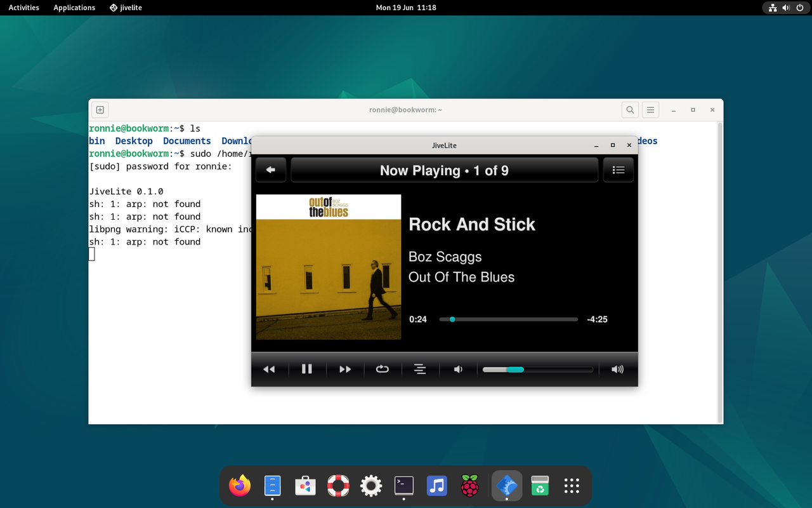Open the JiveLite playlist list icon

coord(619,170)
